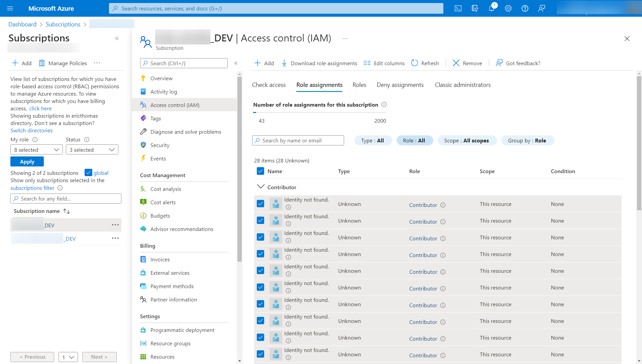Click the role assignments usage progress bar
The width and height of the screenshot is (642, 364).
pyautogui.click(x=320, y=113)
